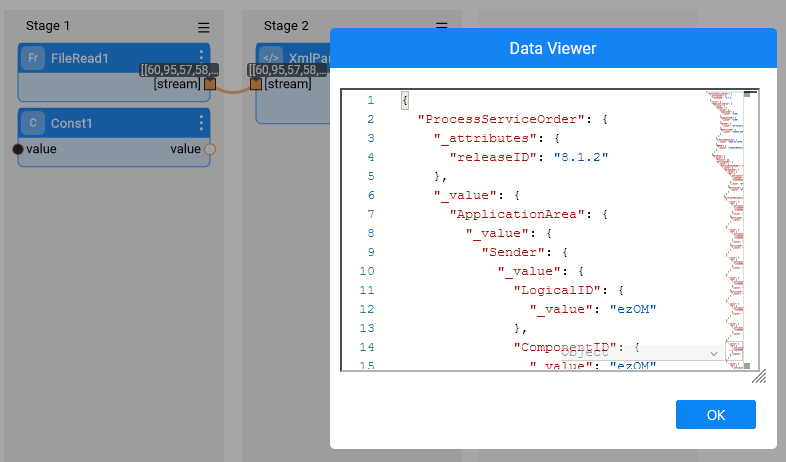The height and width of the screenshot is (462, 786).
Task: Toggle Const1 value input port
Action: 18,149
